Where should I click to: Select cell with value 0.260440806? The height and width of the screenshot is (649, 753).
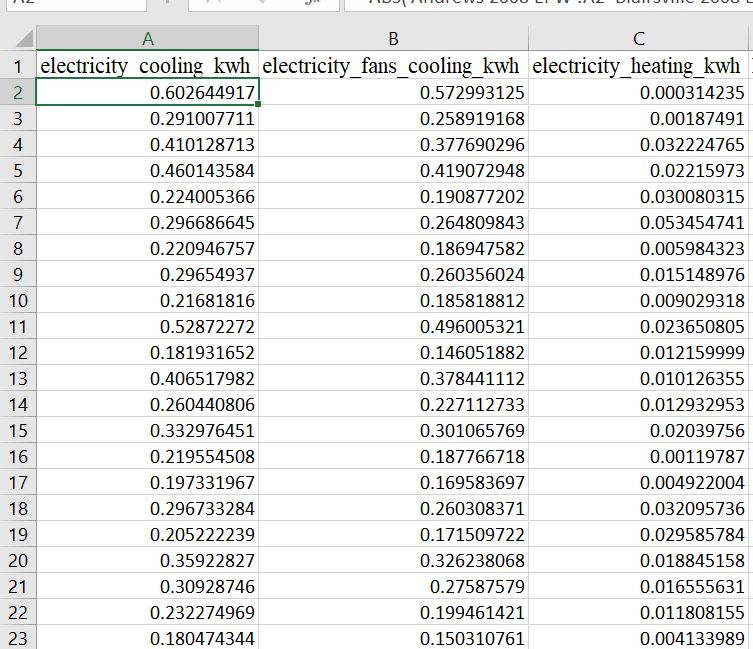point(147,404)
